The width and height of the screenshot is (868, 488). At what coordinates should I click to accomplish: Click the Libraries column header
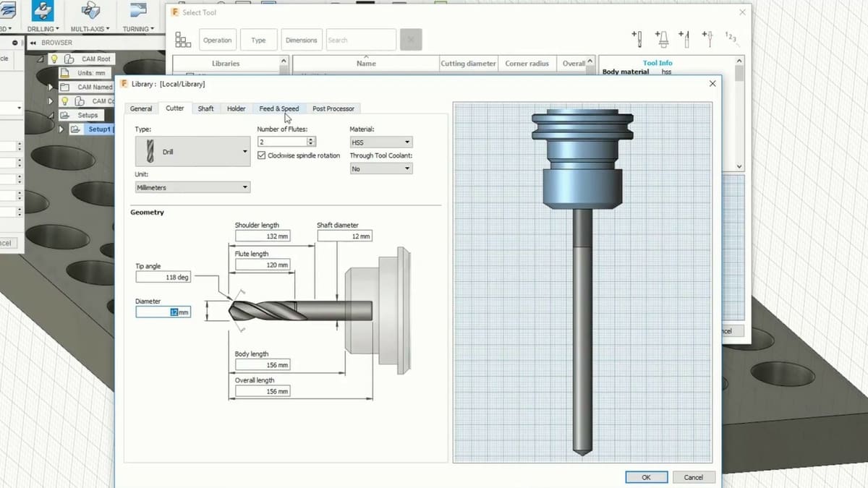pos(226,64)
